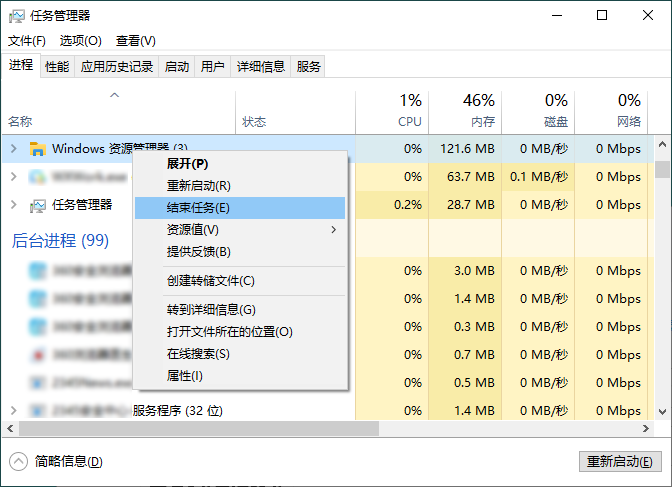The width and height of the screenshot is (672, 487).
Task: Click the 简略信息 collapse arrow icon
Action: 18,461
